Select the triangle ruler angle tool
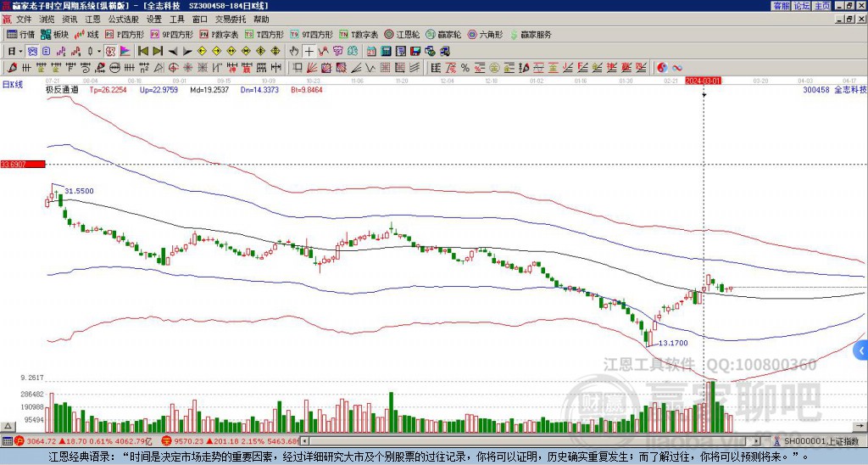The width and height of the screenshot is (868, 465). (159, 68)
